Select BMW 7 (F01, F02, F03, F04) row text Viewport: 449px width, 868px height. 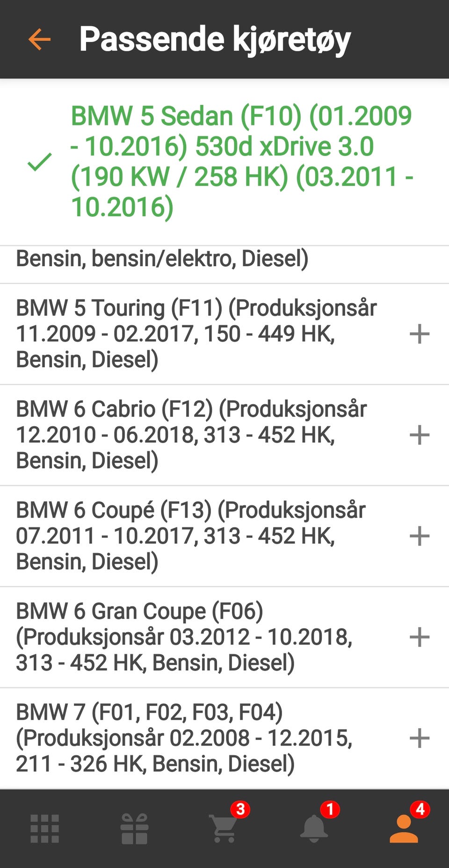coord(184,738)
